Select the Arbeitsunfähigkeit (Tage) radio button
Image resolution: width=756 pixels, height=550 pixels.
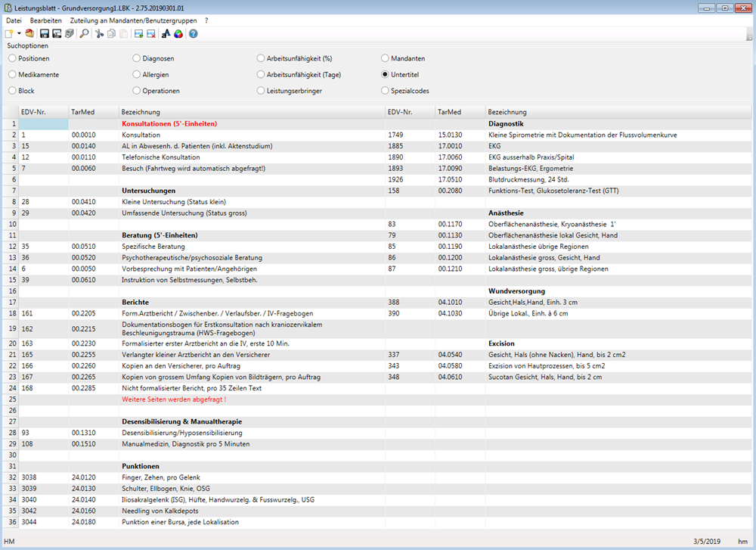[x=261, y=75]
